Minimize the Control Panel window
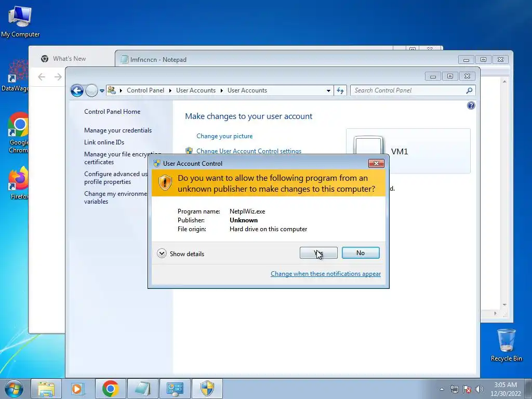Image resolution: width=532 pixels, height=399 pixels. [x=433, y=76]
